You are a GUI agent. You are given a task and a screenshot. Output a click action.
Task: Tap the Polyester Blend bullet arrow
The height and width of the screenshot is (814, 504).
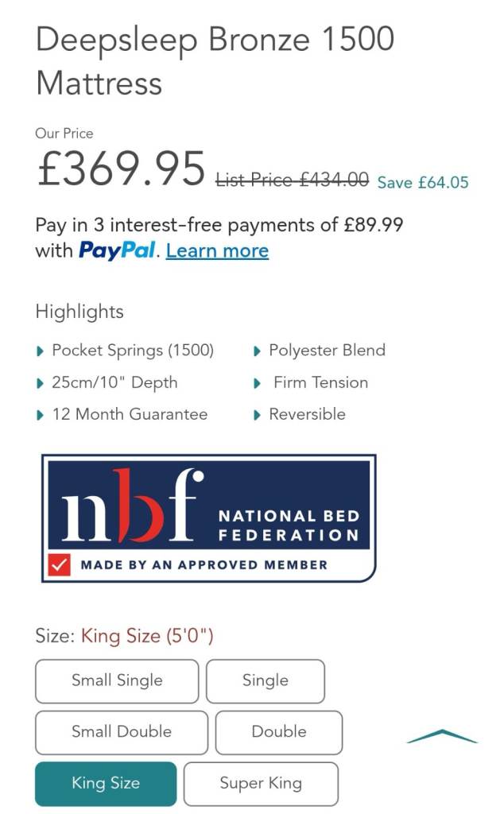(258, 351)
